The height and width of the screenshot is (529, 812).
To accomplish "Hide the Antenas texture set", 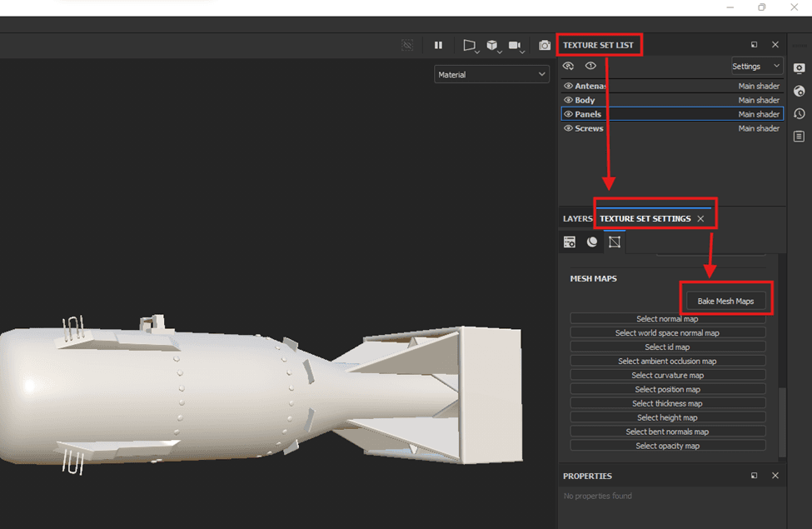I will pyautogui.click(x=569, y=86).
